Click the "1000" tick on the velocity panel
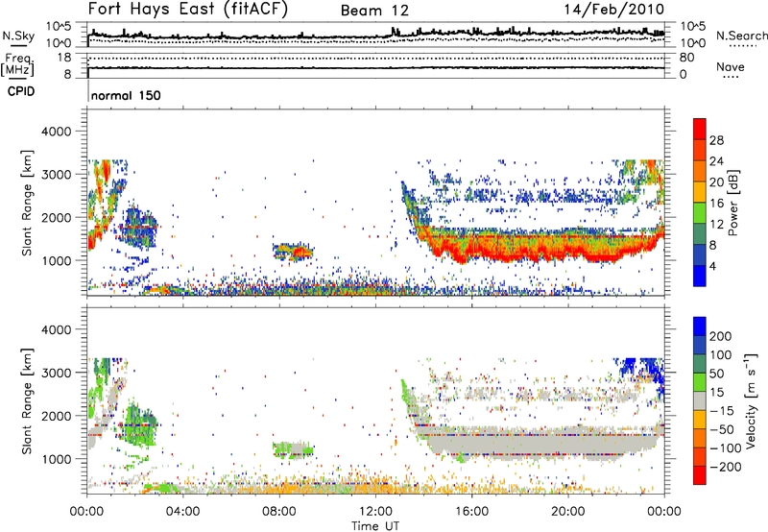This screenshot has height=532, width=768. click(56, 459)
